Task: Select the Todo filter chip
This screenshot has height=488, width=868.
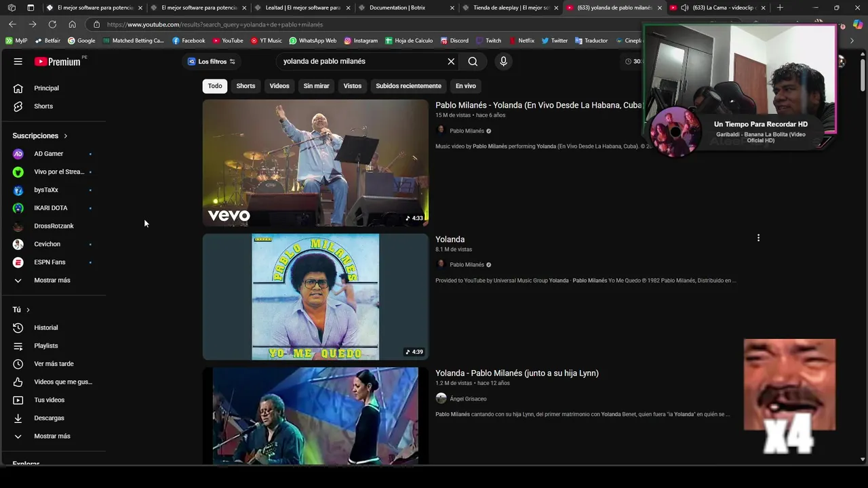Action: point(215,86)
